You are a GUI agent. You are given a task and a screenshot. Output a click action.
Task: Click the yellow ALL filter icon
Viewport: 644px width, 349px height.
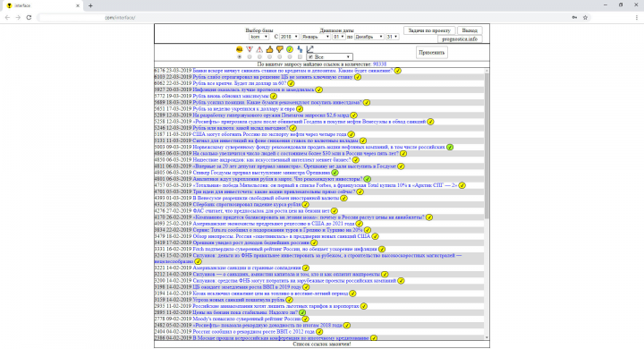click(240, 49)
